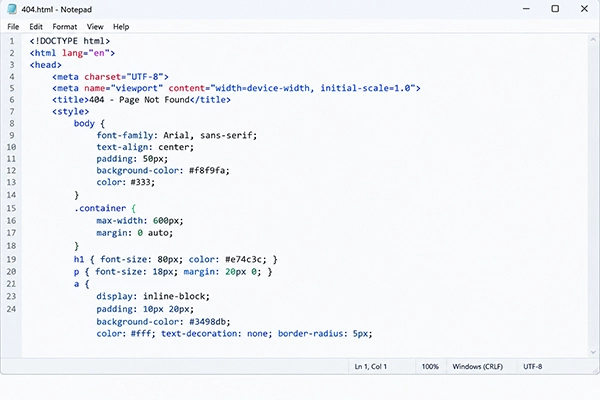Place cursor in the '<!DOCTYPE html>' line
Image resolution: width=600 pixels, height=400 pixels.
point(70,41)
